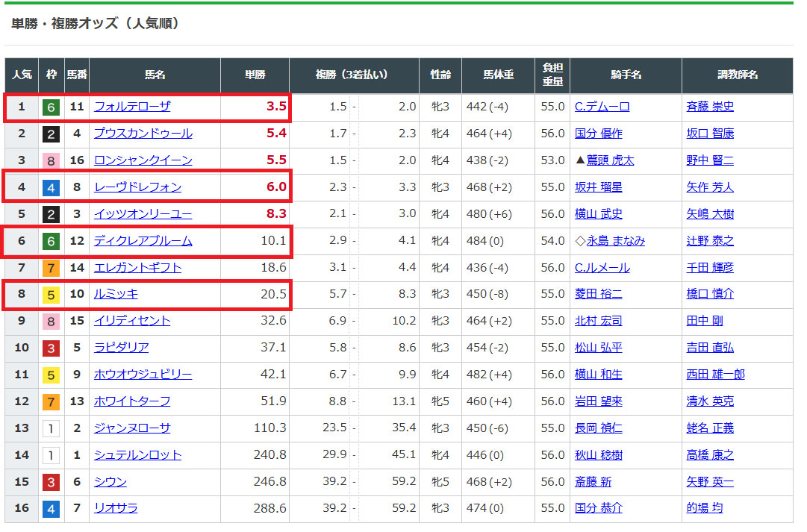The width and height of the screenshot is (807, 532).
Task: Click the orange frame 7 badge for エレガントギフト
Action: tap(51, 268)
